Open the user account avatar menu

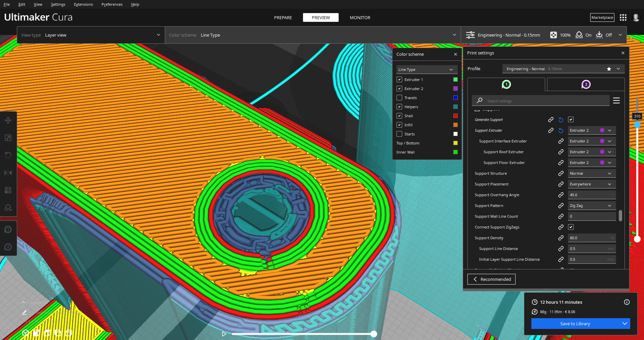(x=636, y=17)
